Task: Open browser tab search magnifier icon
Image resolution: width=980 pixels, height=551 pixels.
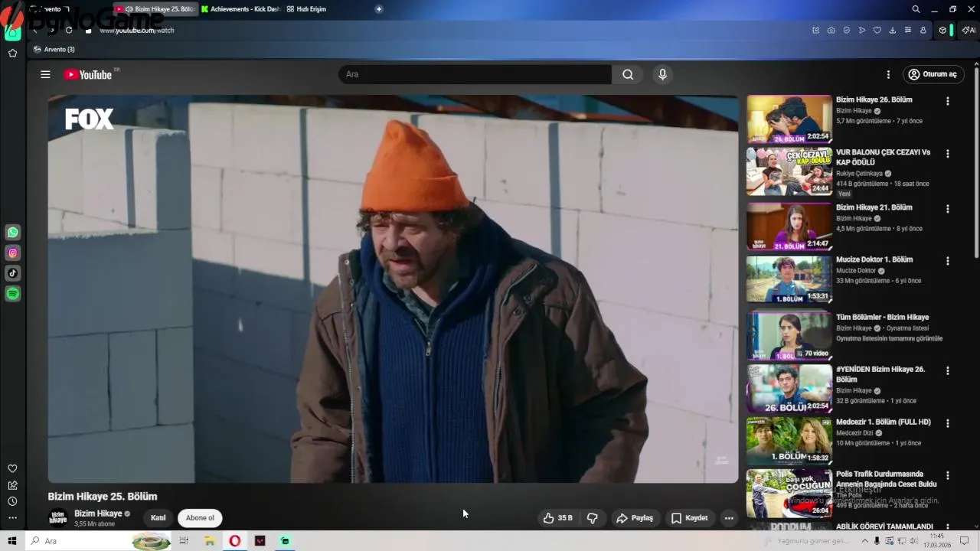Action: pyautogui.click(x=916, y=9)
